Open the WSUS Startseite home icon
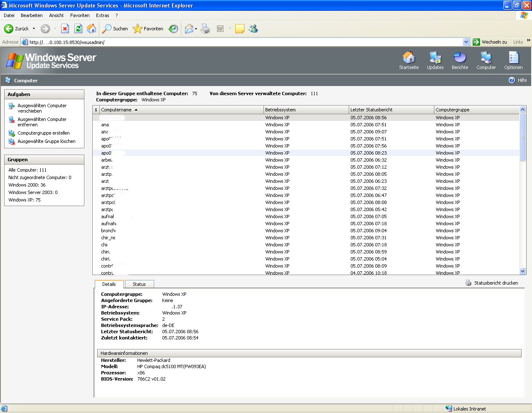Screen dimensions: 532x413 click(409, 60)
